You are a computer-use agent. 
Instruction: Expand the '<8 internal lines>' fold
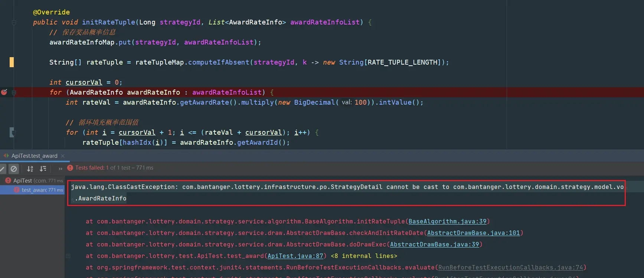coord(364,256)
